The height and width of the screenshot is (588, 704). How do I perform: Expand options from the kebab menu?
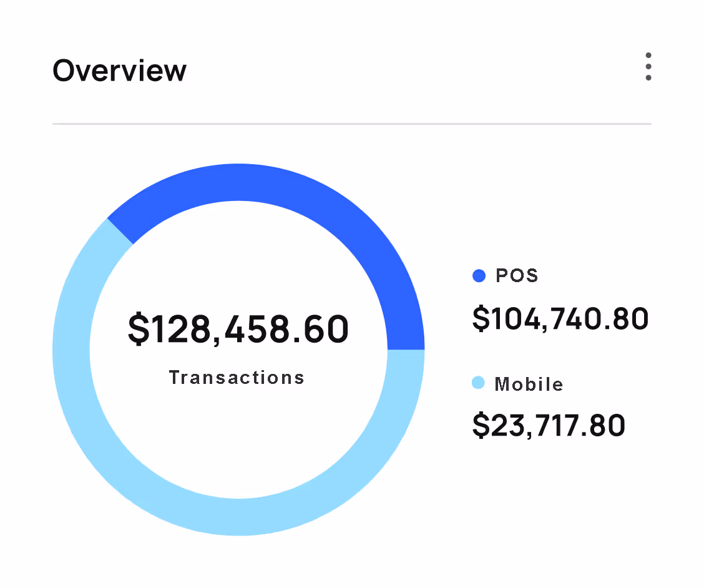click(x=648, y=67)
